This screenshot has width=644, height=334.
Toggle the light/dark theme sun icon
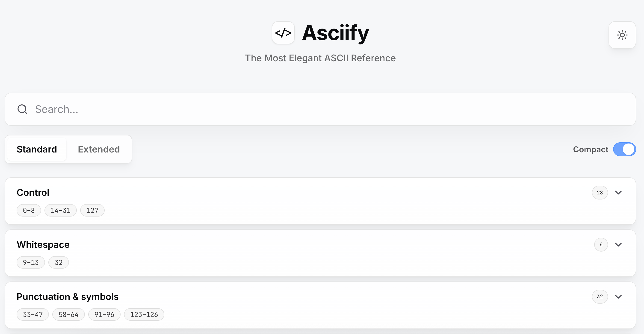tap(622, 35)
